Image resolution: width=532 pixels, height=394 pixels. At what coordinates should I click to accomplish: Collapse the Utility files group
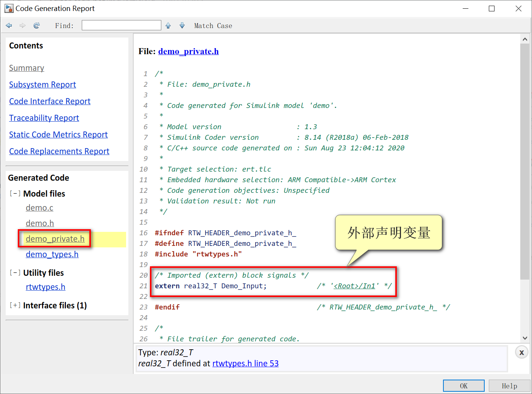(15, 273)
